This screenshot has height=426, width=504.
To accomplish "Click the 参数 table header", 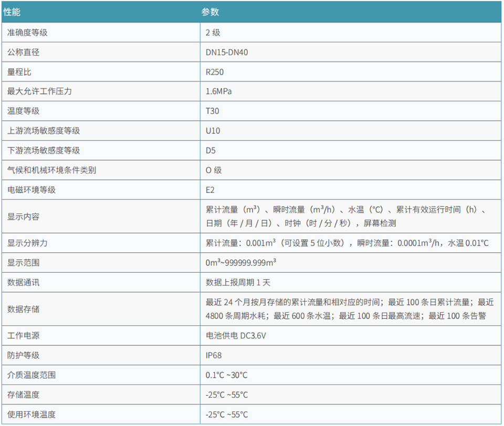I will pos(209,10).
